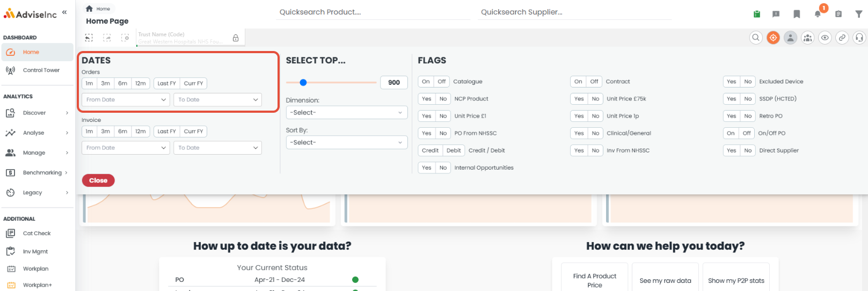Screen dimensions: 868x291
Task: Set Unit Price £75k flag to No
Action: pos(595,99)
